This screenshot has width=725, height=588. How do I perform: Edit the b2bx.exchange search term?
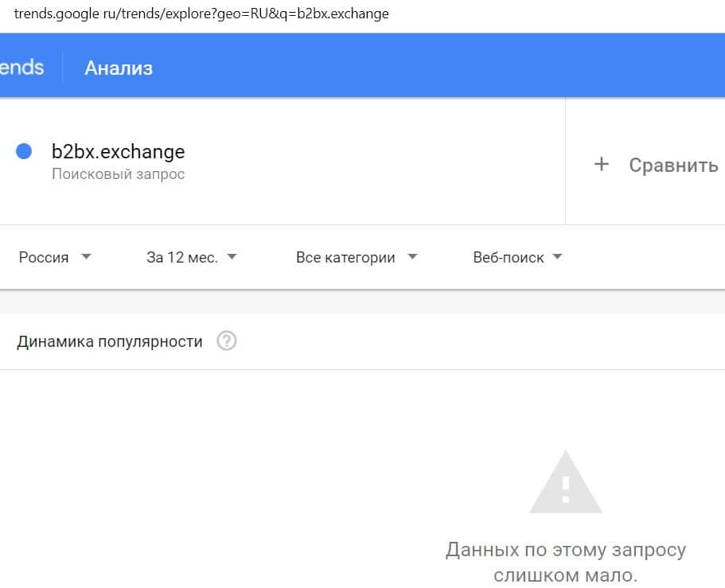[x=118, y=151]
